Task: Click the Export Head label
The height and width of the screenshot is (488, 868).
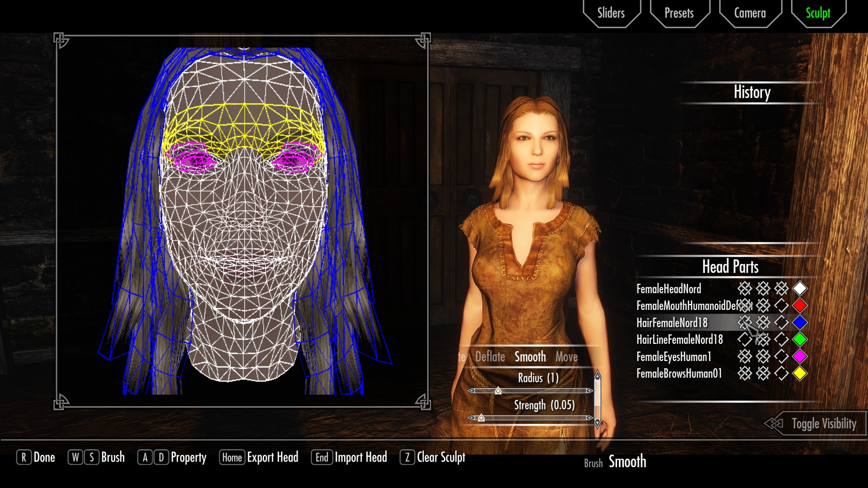Action: (273, 457)
